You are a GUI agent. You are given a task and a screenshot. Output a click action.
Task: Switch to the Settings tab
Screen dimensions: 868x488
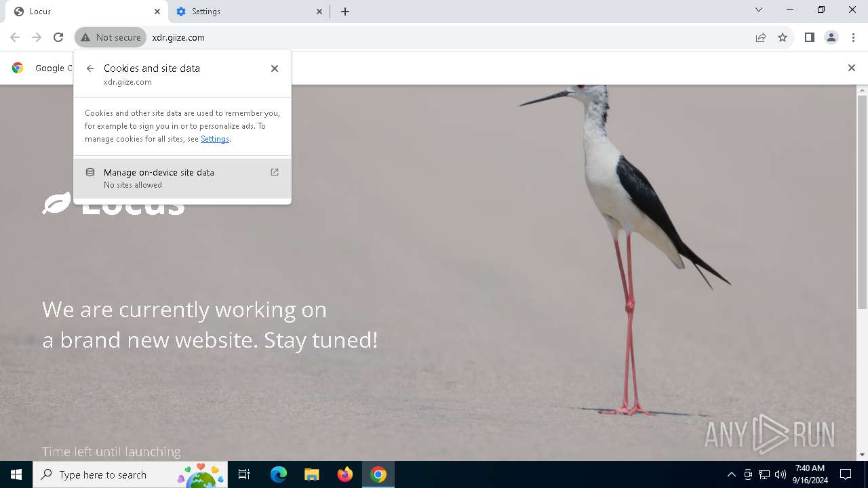pyautogui.click(x=249, y=12)
